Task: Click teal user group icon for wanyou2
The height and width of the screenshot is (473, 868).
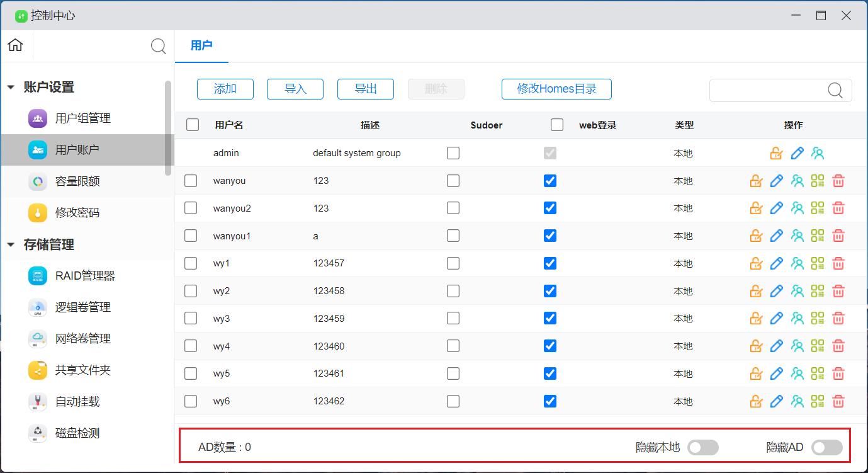Action: [x=798, y=208]
